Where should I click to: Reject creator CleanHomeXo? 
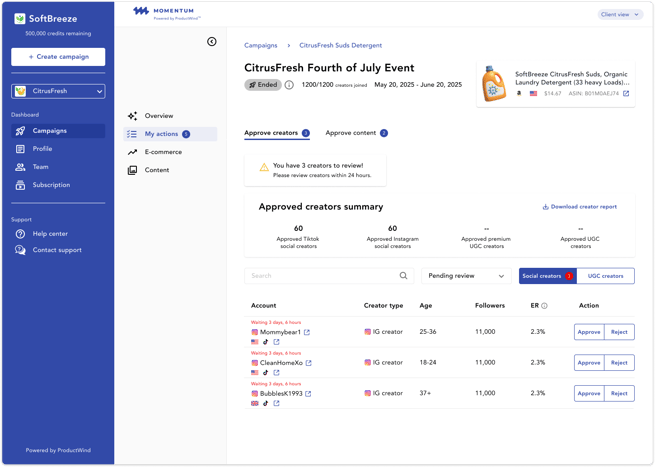click(x=619, y=363)
